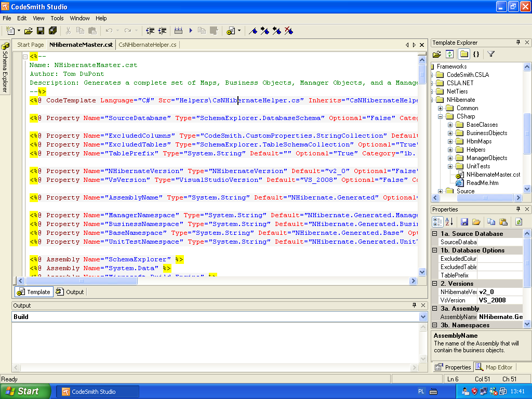The height and width of the screenshot is (399, 532).
Task: Run the template with the blue arrow
Action: click(191, 31)
